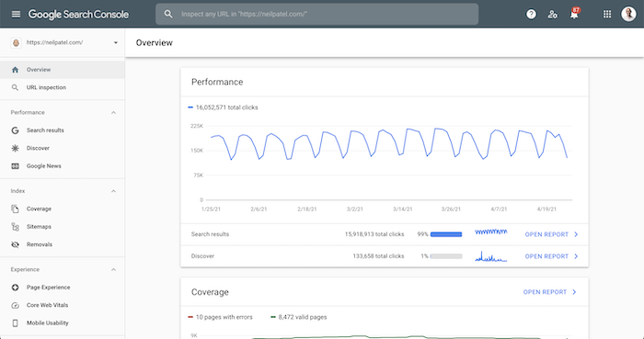Viewport: 644px width, 339px height.
Task: Open the hamburger main menu
Action: coord(16,15)
